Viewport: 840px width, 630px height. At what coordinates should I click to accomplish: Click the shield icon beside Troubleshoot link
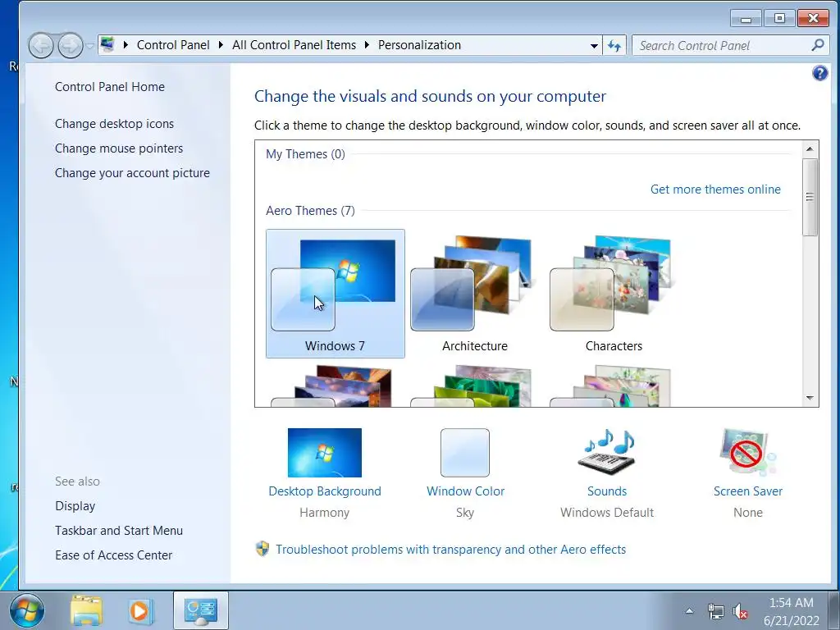click(x=262, y=549)
